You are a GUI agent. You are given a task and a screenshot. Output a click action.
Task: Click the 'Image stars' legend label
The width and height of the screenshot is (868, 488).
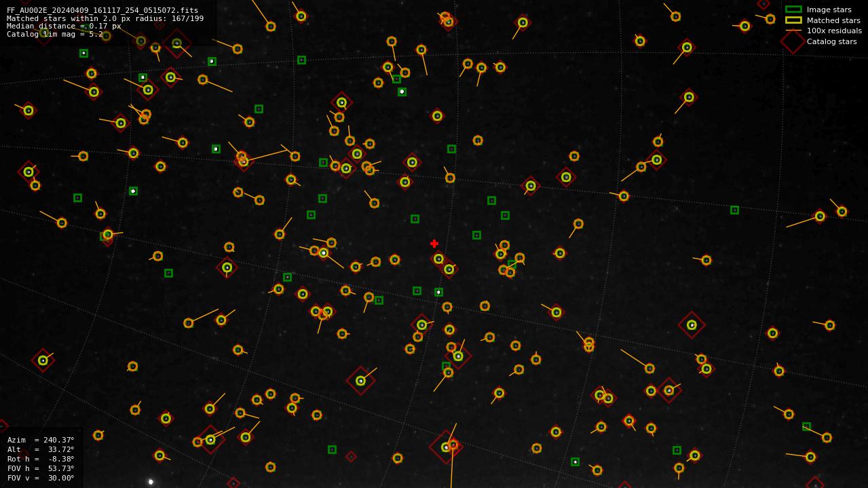(x=829, y=10)
